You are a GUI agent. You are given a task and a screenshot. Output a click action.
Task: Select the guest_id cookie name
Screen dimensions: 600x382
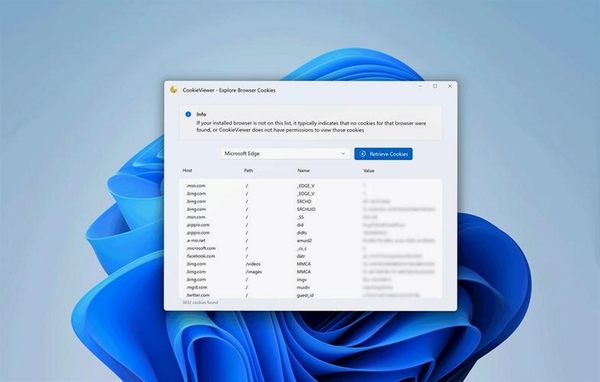305,295
